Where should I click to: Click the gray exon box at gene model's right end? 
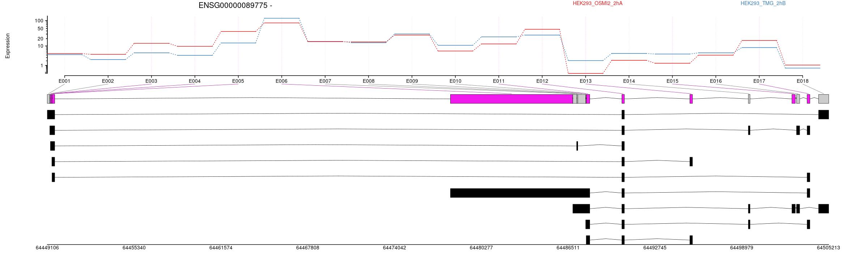pos(824,99)
